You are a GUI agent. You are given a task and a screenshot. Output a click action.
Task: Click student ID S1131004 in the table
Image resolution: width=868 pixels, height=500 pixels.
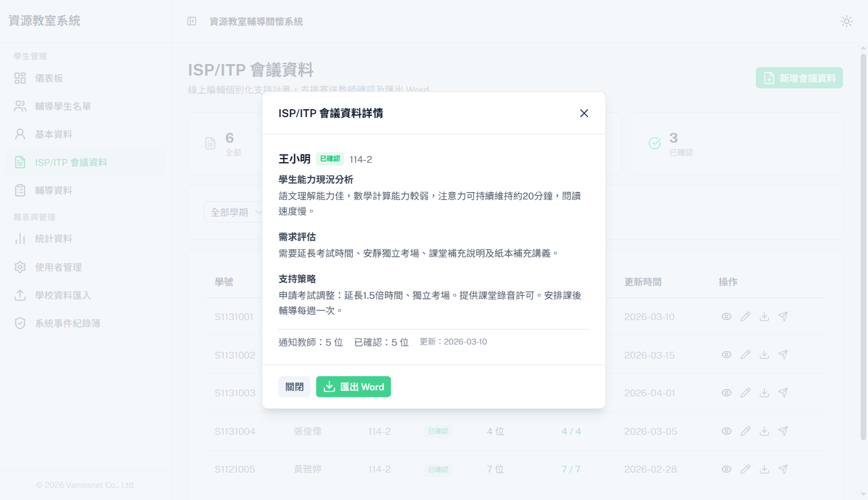click(x=235, y=431)
